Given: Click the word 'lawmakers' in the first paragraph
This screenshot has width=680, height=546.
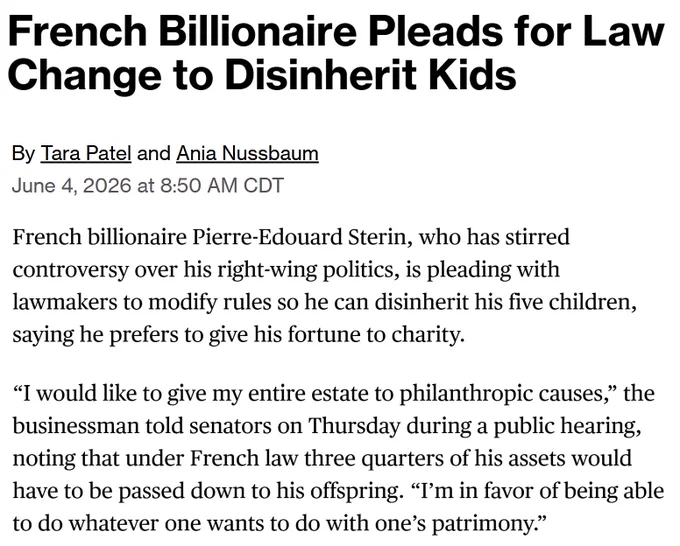Looking at the screenshot, I should tap(65, 303).
